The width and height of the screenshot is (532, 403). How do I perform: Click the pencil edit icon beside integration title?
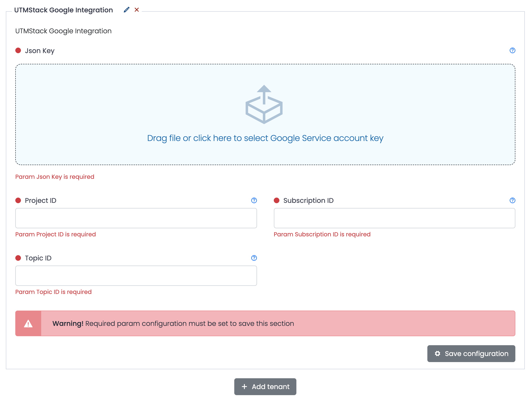tap(126, 10)
